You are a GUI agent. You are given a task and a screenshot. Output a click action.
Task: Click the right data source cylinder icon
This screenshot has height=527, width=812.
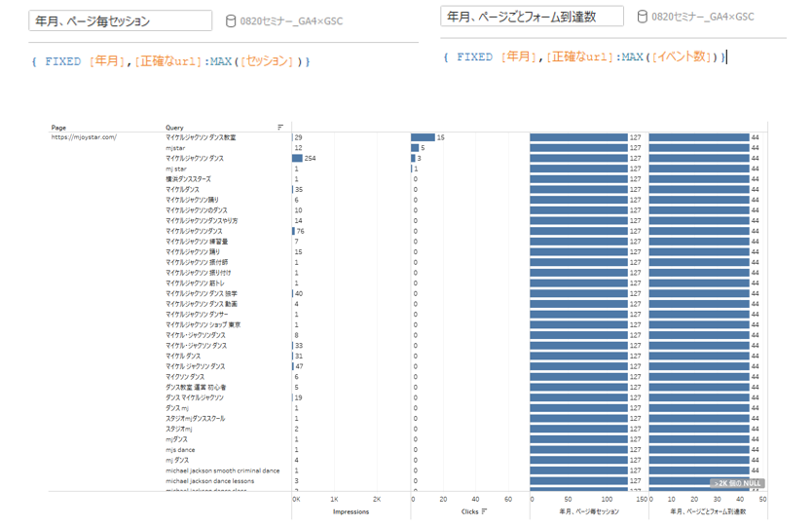click(x=642, y=17)
